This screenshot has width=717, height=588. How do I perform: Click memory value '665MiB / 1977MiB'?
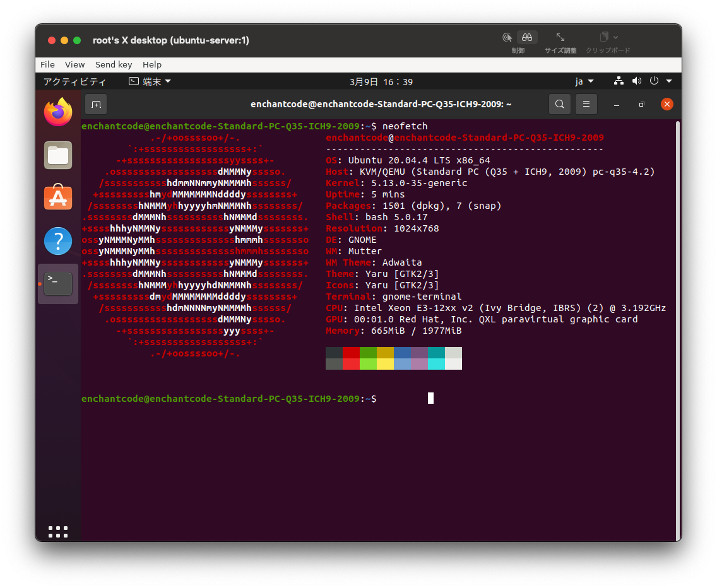pos(417,331)
